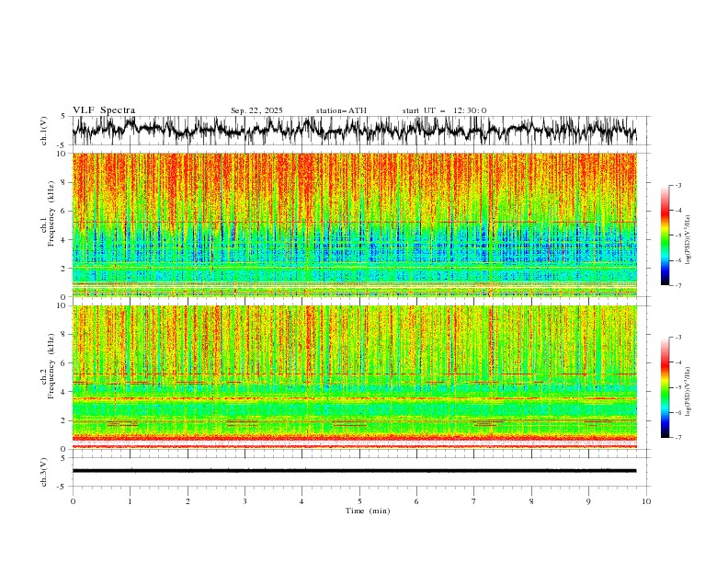Click the ch.1 colorbar 'log(PSD)(V²/Hz)' label
728x563 pixels.
click(688, 240)
